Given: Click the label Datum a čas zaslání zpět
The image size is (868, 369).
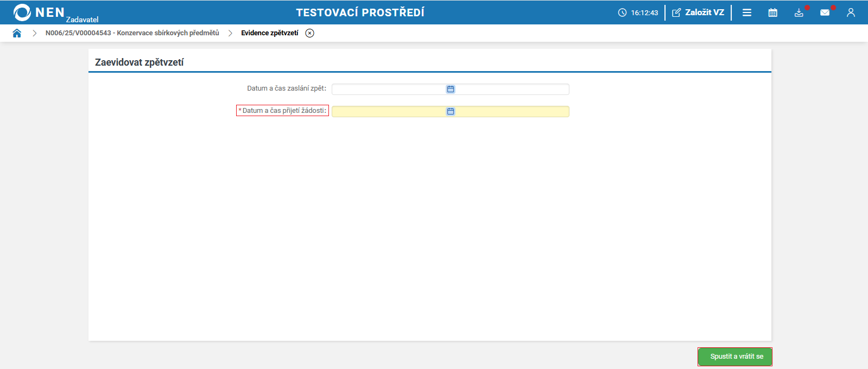Looking at the screenshot, I should click(287, 88).
